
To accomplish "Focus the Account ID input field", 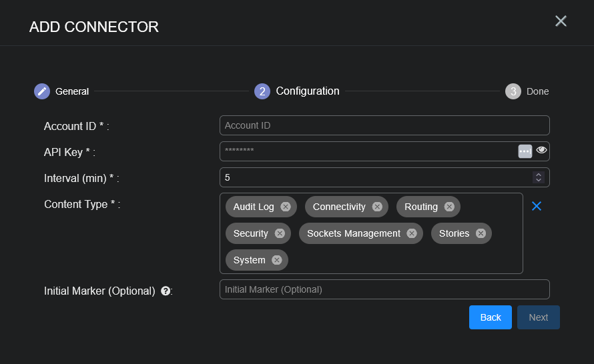I will 384,125.
